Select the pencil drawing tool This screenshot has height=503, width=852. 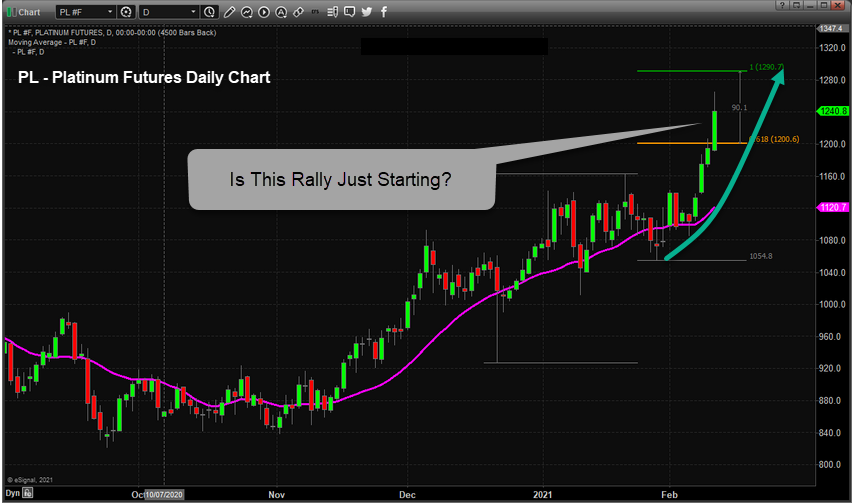pyautogui.click(x=229, y=12)
